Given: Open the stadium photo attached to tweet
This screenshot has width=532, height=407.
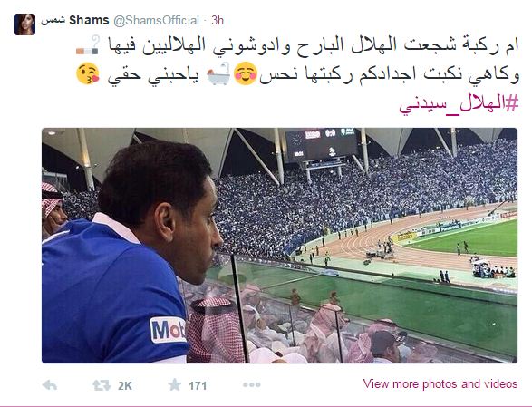Looking at the screenshot, I should 279,246.
